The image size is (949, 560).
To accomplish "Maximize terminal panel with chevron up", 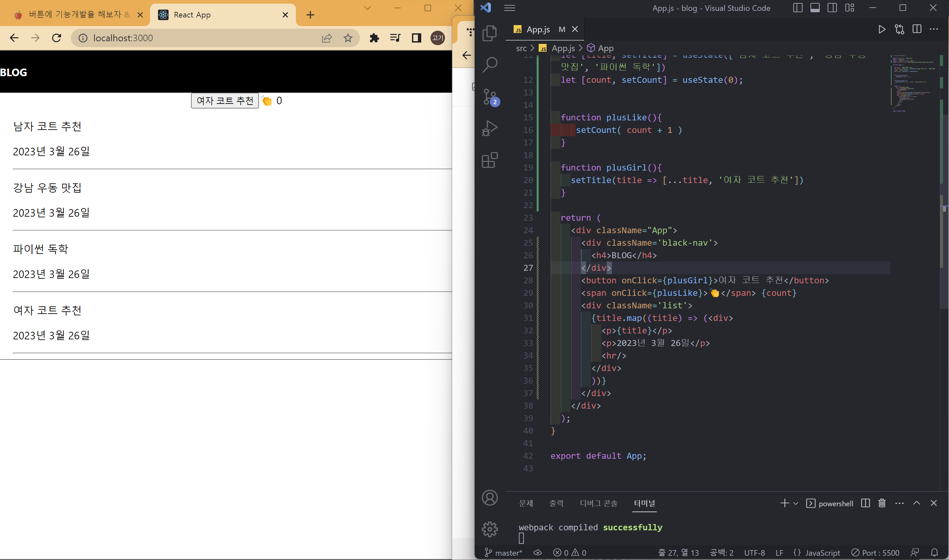I will point(917,503).
